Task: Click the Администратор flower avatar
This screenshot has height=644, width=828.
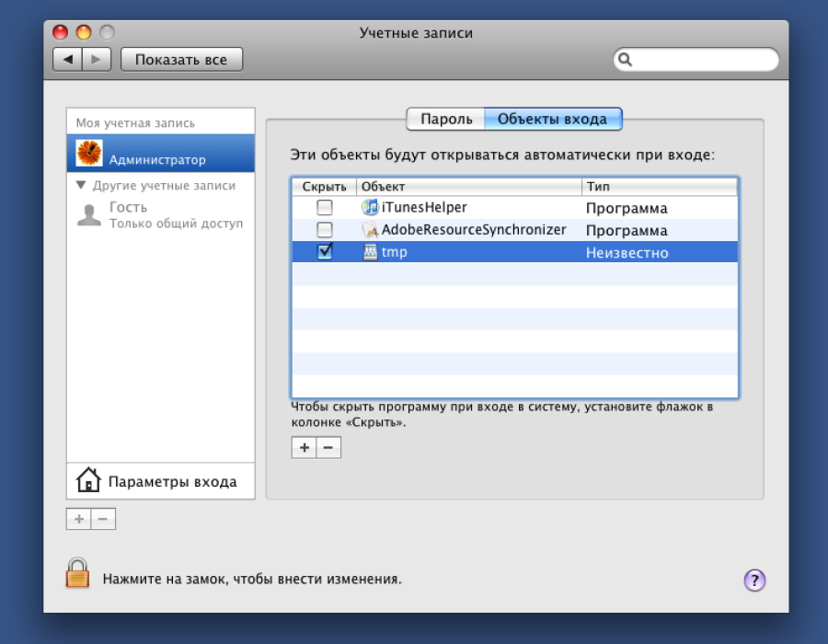Action: [x=89, y=153]
